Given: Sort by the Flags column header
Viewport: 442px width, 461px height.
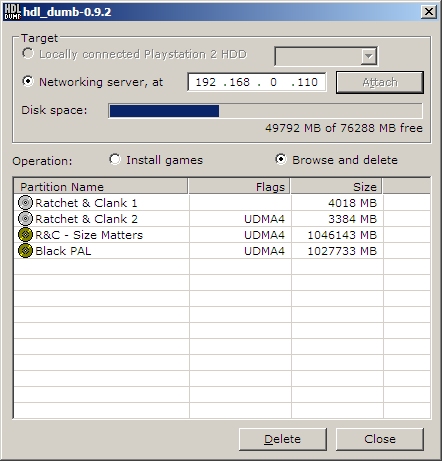Looking at the screenshot, I should (239, 186).
